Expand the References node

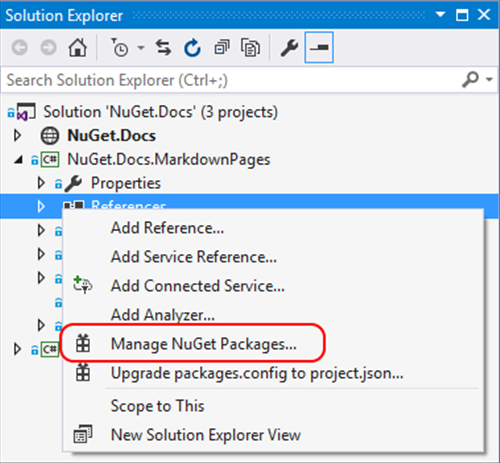click(41, 206)
